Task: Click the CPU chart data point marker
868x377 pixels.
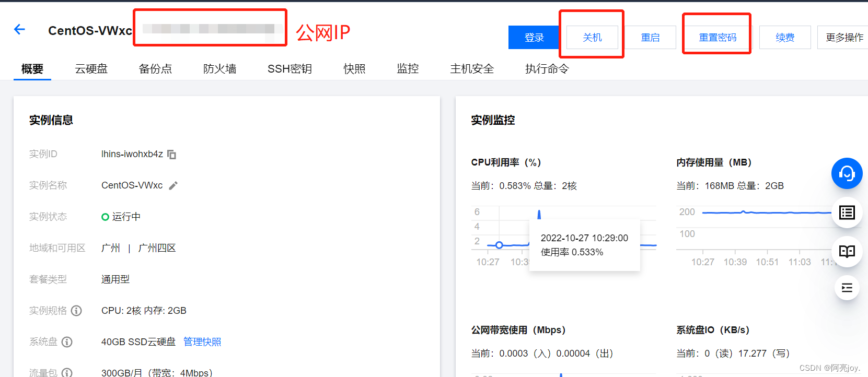Action: (499, 245)
